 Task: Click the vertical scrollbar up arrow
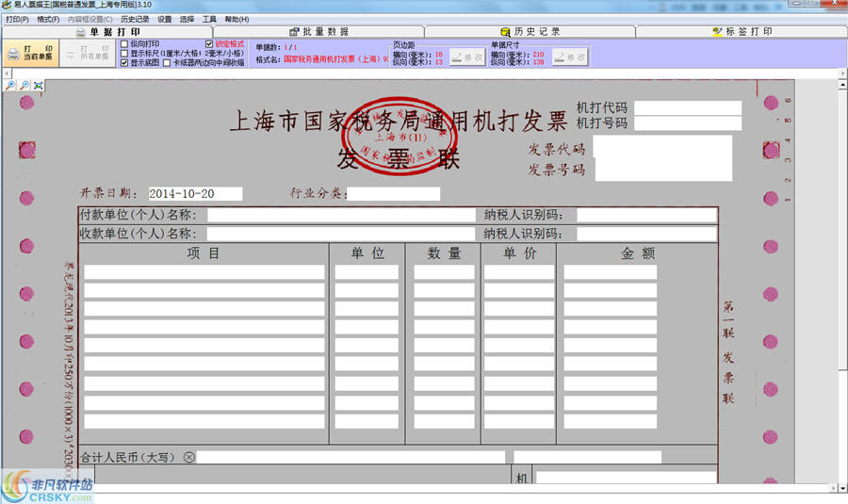click(x=842, y=85)
